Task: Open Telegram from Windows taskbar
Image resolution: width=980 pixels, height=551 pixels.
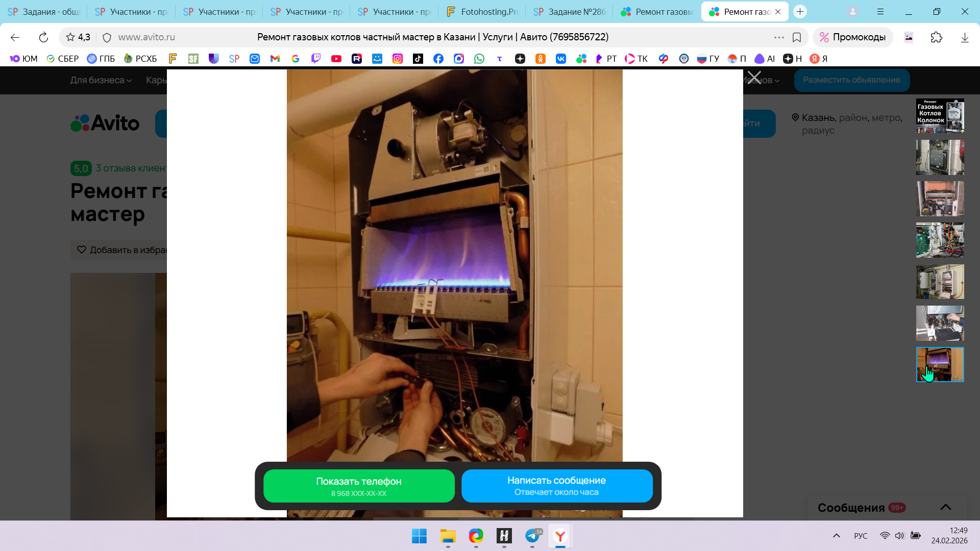Action: pos(532,536)
